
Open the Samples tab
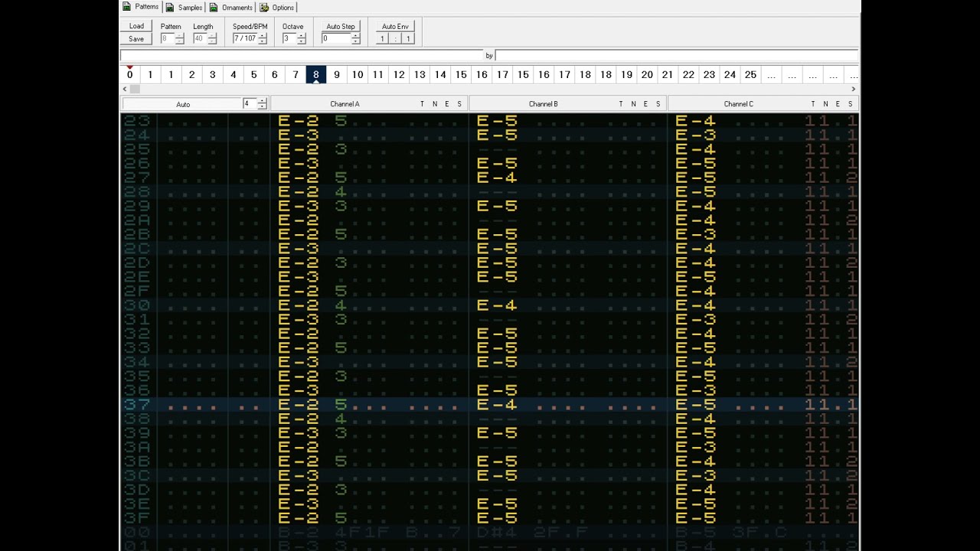click(x=185, y=7)
